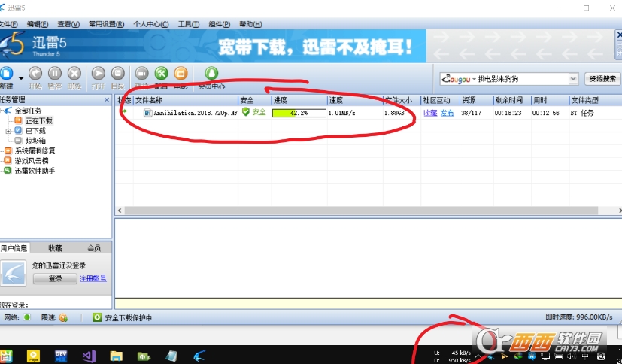
Task: Click the 38/117 resources cell
Action: tap(472, 113)
